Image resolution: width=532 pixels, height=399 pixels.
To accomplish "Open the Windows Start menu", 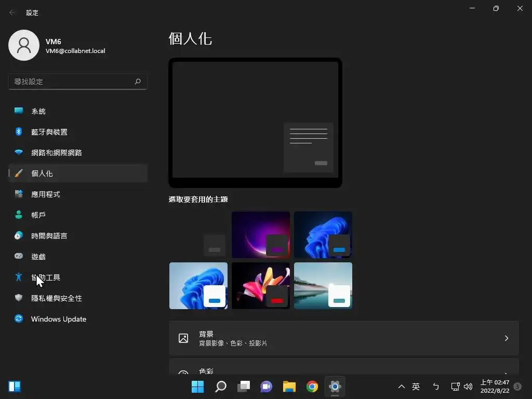I will [x=198, y=387].
